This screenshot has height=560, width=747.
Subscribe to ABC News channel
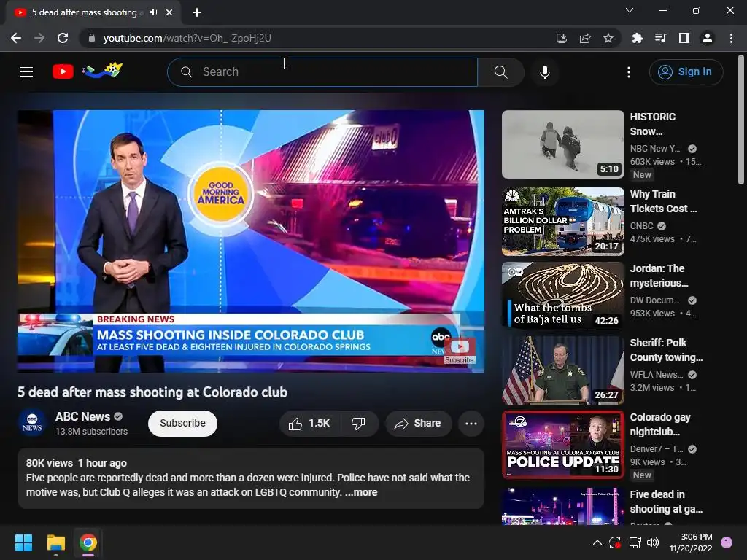(x=182, y=424)
